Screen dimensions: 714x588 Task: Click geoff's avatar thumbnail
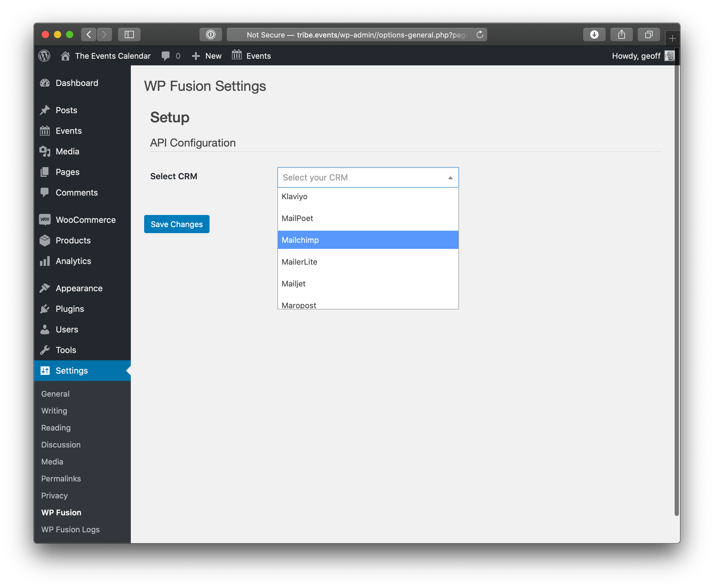669,56
